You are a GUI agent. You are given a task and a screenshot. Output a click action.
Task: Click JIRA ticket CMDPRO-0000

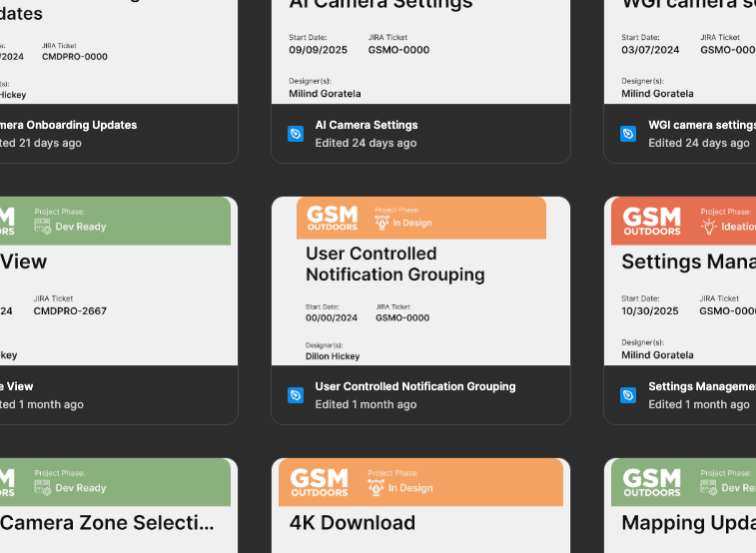tap(75, 56)
